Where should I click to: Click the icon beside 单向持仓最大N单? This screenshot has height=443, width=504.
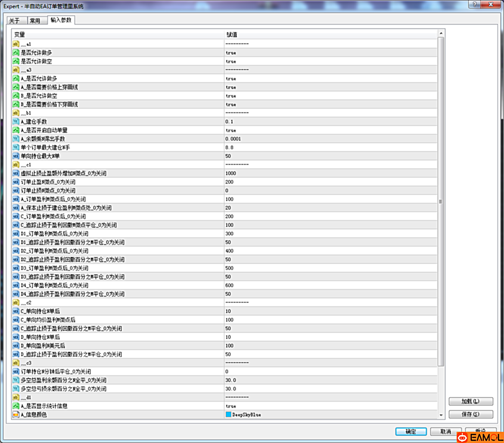16,156
